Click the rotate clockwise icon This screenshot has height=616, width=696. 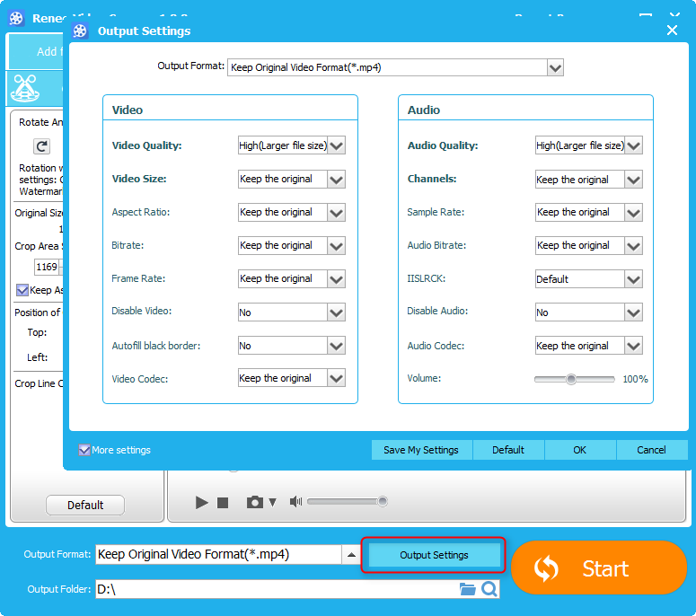41,146
